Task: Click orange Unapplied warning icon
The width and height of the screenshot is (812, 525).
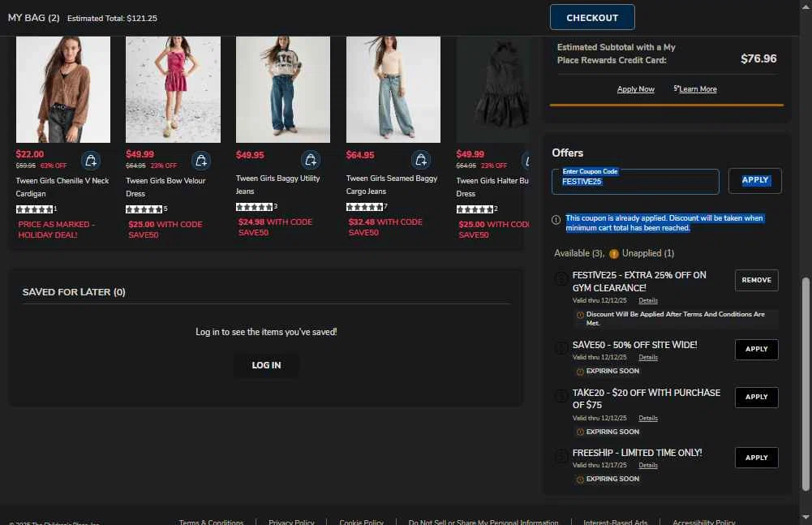Action: tap(613, 253)
